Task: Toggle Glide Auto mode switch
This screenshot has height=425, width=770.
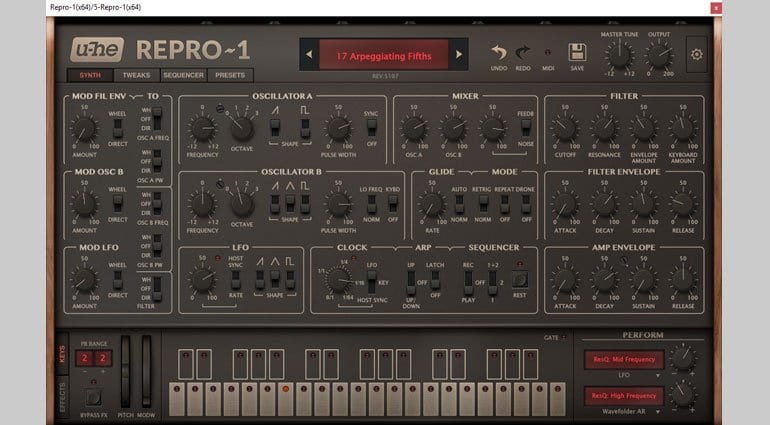Action: tap(459, 203)
